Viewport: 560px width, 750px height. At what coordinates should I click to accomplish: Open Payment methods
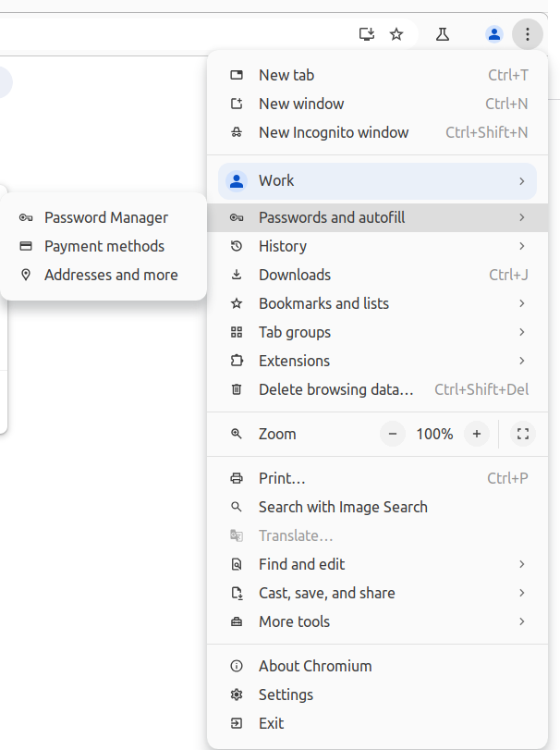[104, 245]
